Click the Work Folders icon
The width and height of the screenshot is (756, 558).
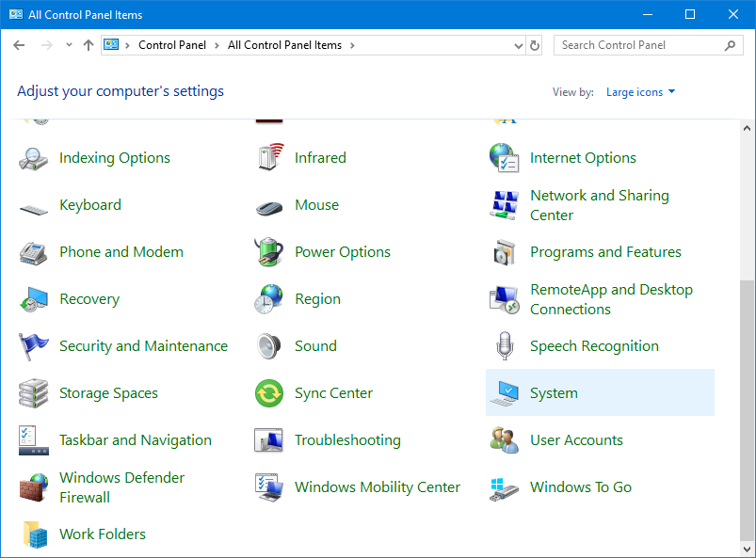[x=35, y=534]
